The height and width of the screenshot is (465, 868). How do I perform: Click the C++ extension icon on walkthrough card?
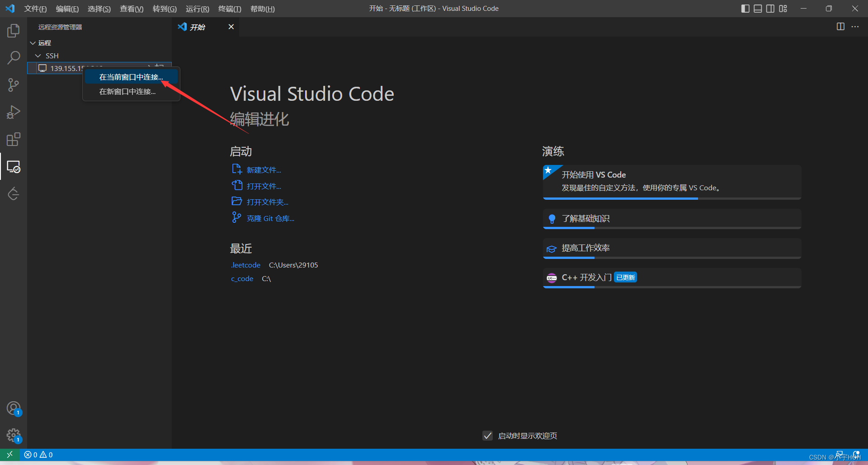[552, 278]
